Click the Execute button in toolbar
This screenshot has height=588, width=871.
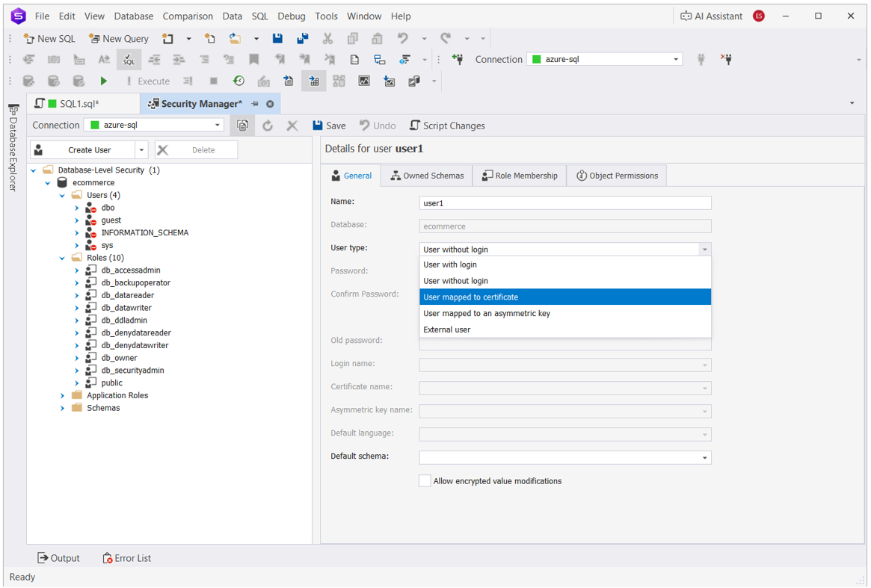tap(148, 81)
